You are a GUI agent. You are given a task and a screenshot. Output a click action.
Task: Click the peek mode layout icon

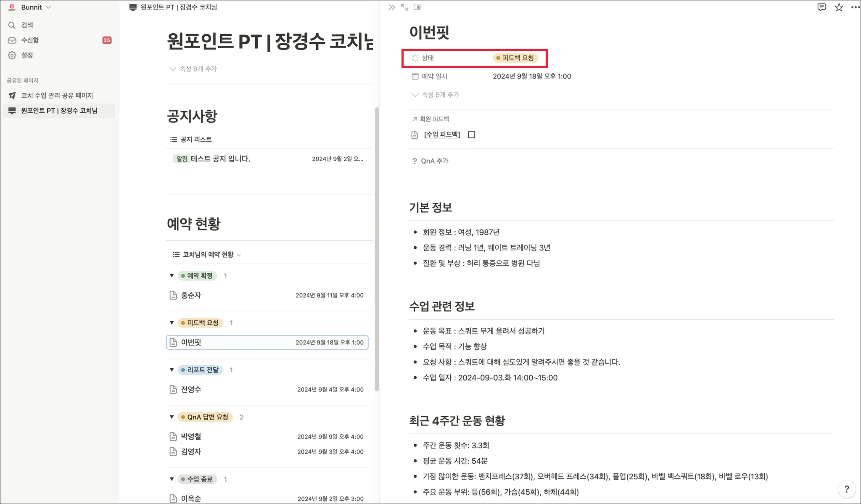click(x=417, y=7)
